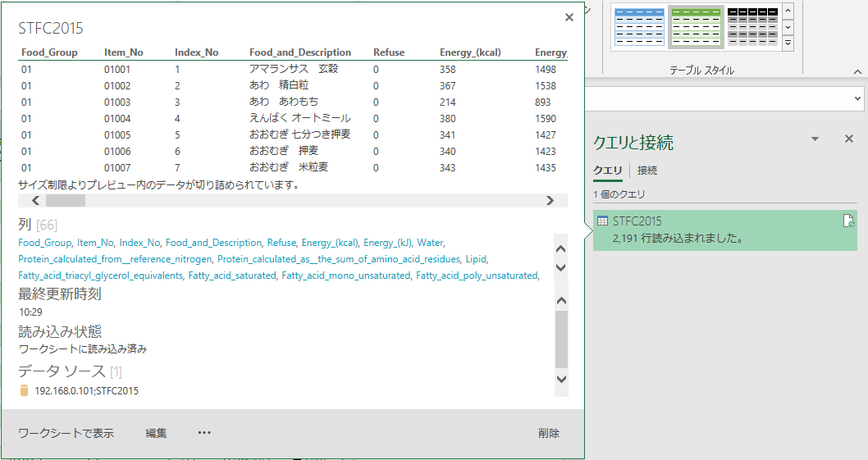Switch to the クエリ tab
The height and width of the screenshot is (460, 868).
coord(607,171)
